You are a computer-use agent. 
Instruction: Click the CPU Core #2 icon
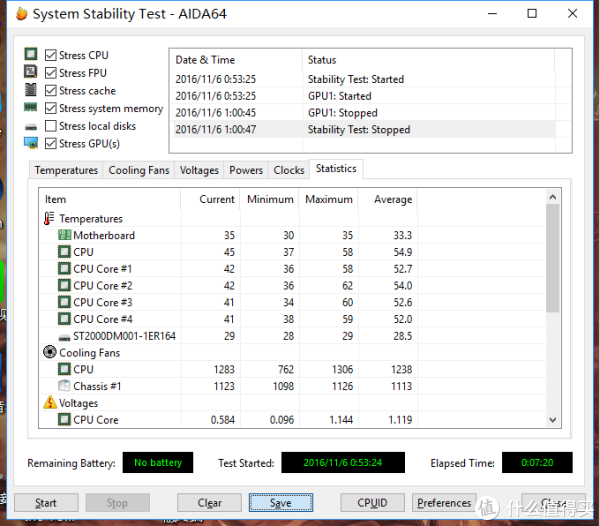[x=64, y=285]
